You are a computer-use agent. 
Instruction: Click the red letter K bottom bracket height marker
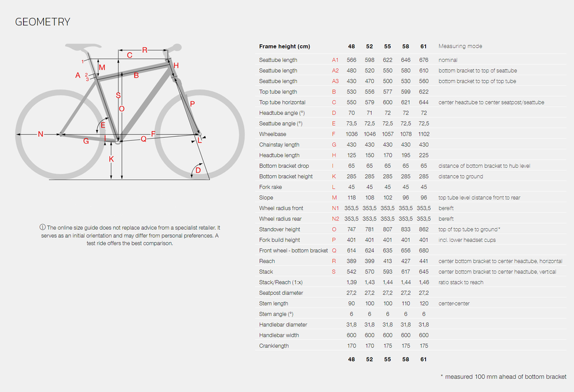click(111, 159)
